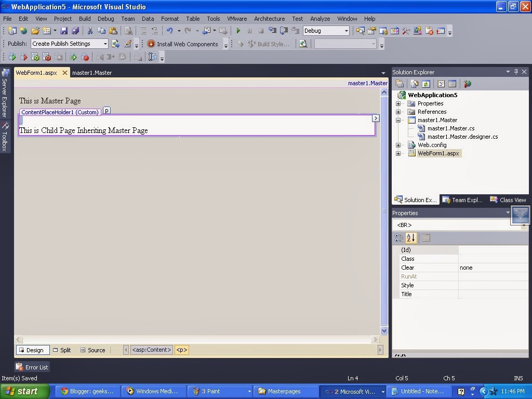Open Create Publish Settings dropdown
Screen dimensions: 532x399
tap(105, 44)
